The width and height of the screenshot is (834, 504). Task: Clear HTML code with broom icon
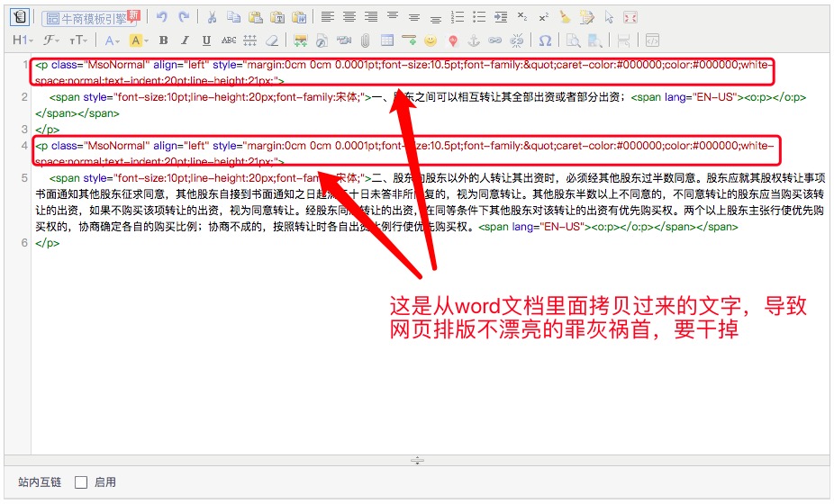pyautogui.click(x=566, y=17)
